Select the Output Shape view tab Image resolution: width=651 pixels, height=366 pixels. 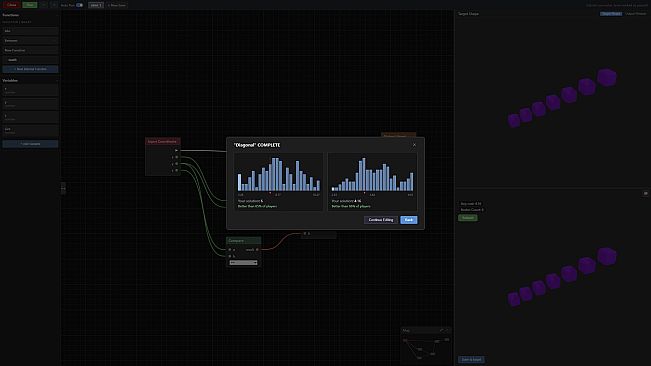click(636, 14)
